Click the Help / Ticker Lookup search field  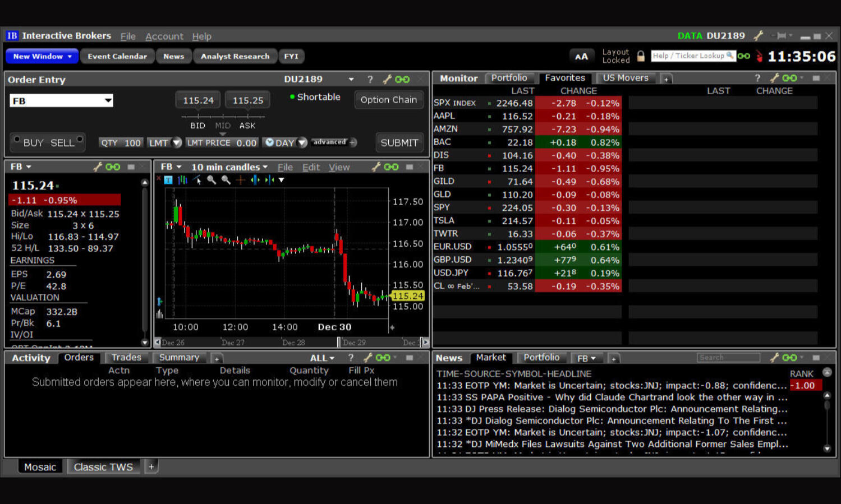688,56
